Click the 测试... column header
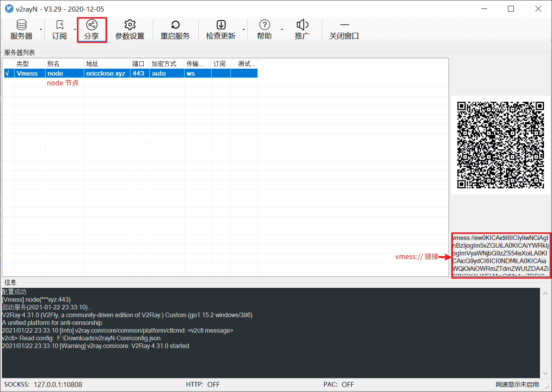 [244, 64]
